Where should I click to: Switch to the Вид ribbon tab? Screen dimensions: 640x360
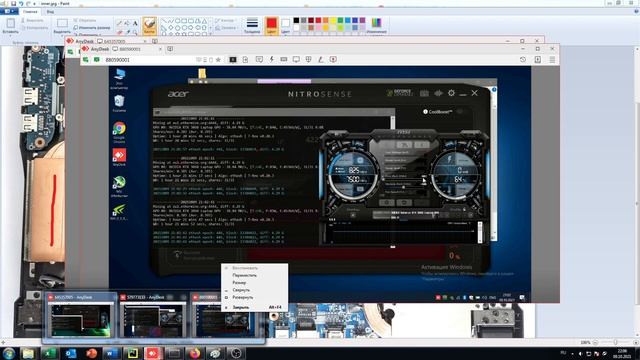(x=50, y=11)
